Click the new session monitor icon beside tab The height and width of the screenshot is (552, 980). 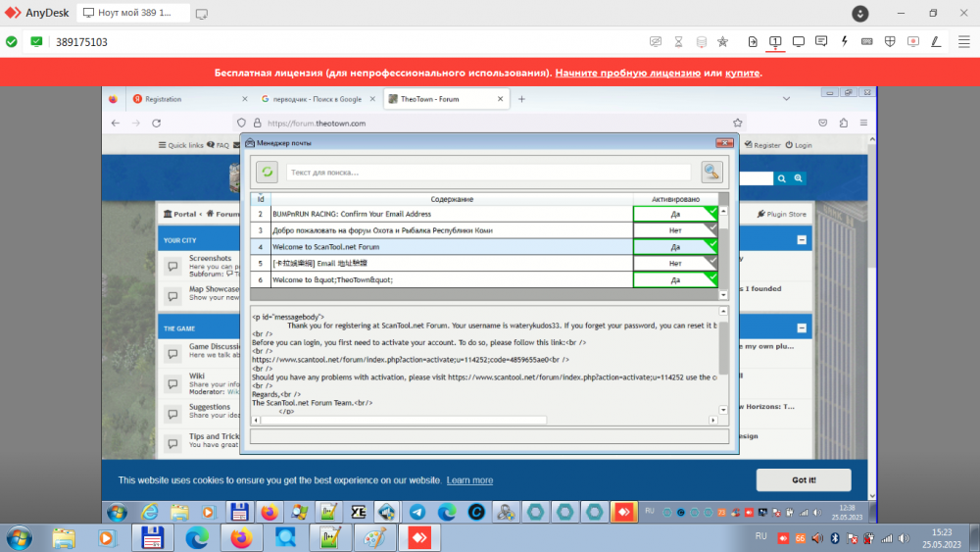(x=201, y=13)
